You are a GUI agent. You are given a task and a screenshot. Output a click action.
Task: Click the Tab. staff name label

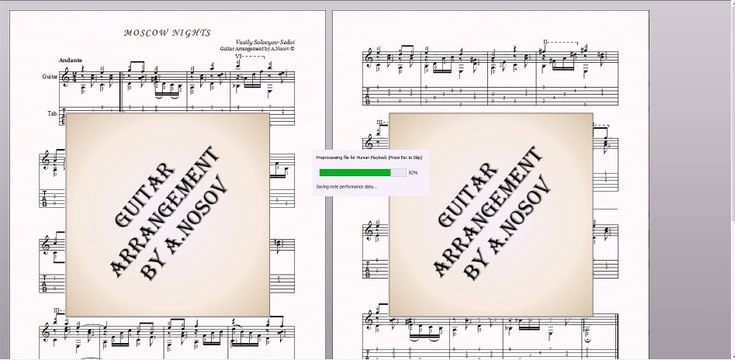coord(52,113)
